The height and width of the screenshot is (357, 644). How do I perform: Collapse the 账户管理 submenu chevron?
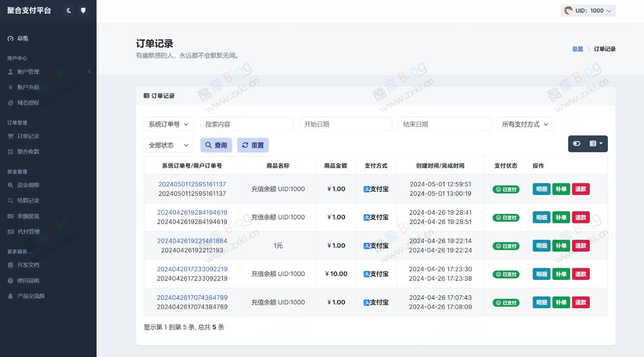(x=90, y=72)
